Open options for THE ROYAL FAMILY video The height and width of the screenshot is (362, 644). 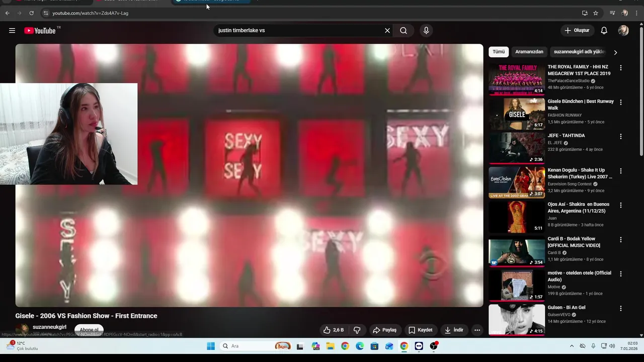(x=621, y=67)
